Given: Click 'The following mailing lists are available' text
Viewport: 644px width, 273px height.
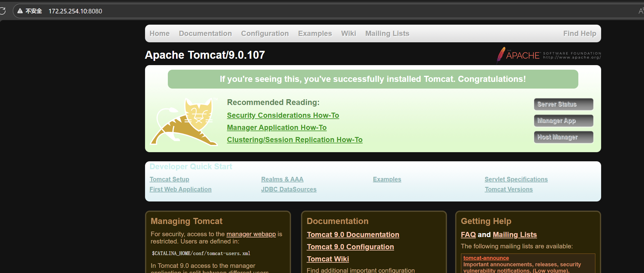Looking at the screenshot, I should pos(517,246).
